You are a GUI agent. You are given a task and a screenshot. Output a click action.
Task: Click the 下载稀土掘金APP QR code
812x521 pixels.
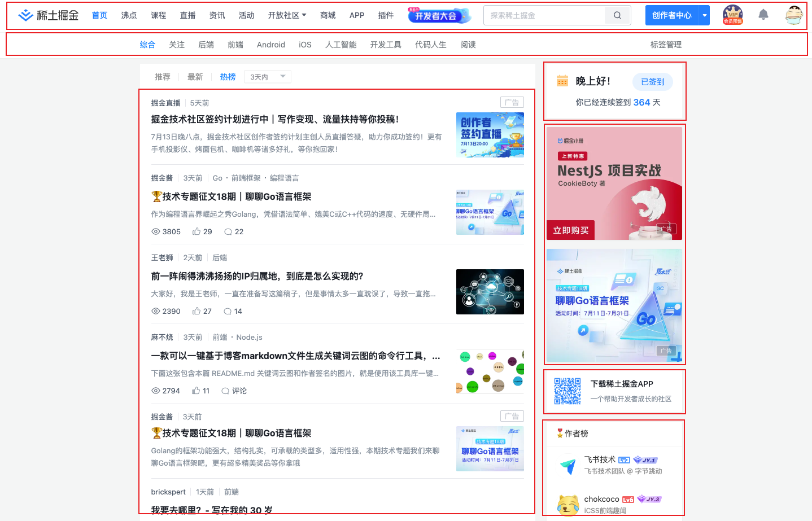pyautogui.click(x=567, y=391)
